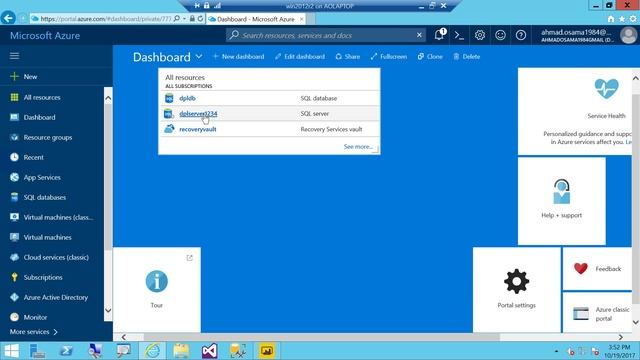Open Windows Start button
This screenshot has height=360, width=640.
click(11, 351)
